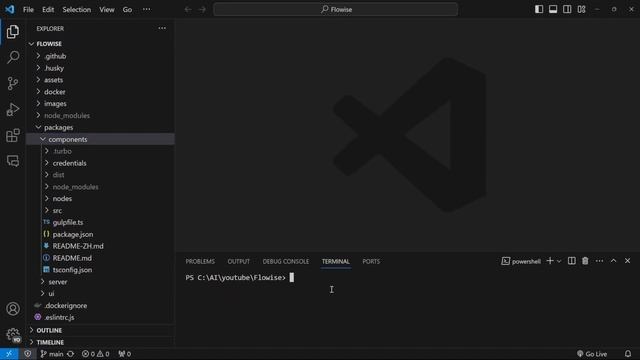Click the Flowise command center search box

click(x=336, y=9)
